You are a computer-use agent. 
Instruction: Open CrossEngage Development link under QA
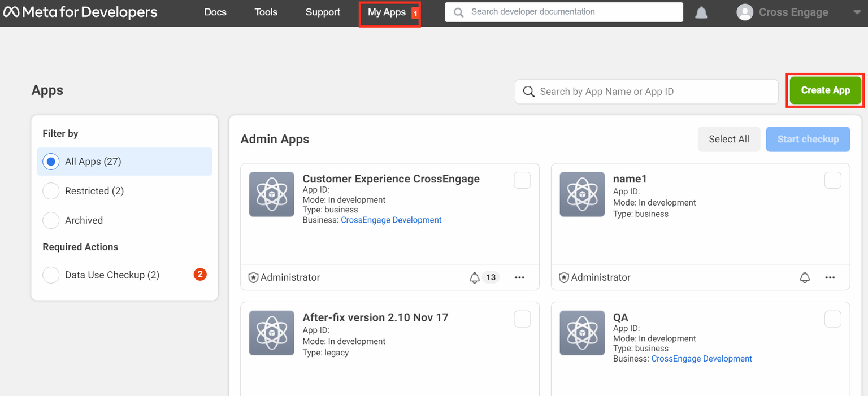pyautogui.click(x=701, y=358)
